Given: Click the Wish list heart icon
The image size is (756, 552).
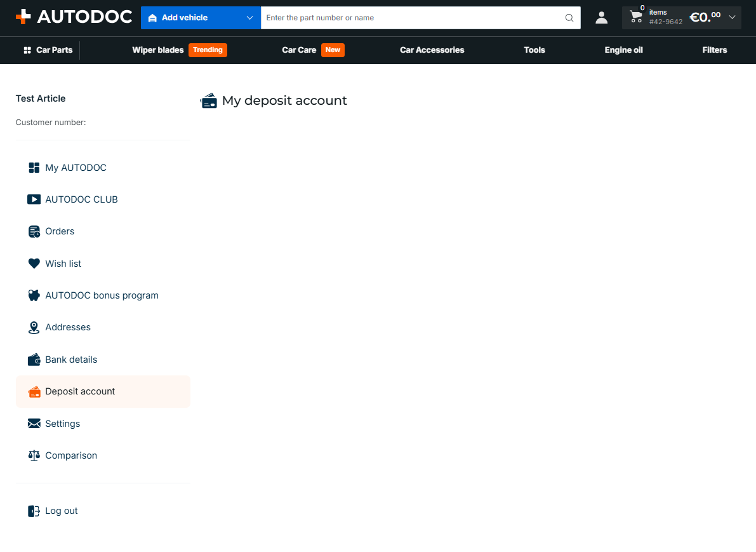Looking at the screenshot, I should 34,264.
